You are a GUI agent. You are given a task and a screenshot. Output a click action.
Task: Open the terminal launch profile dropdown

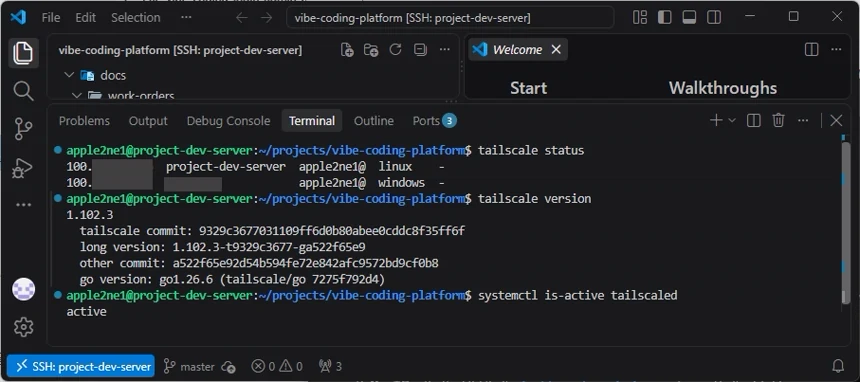click(732, 120)
